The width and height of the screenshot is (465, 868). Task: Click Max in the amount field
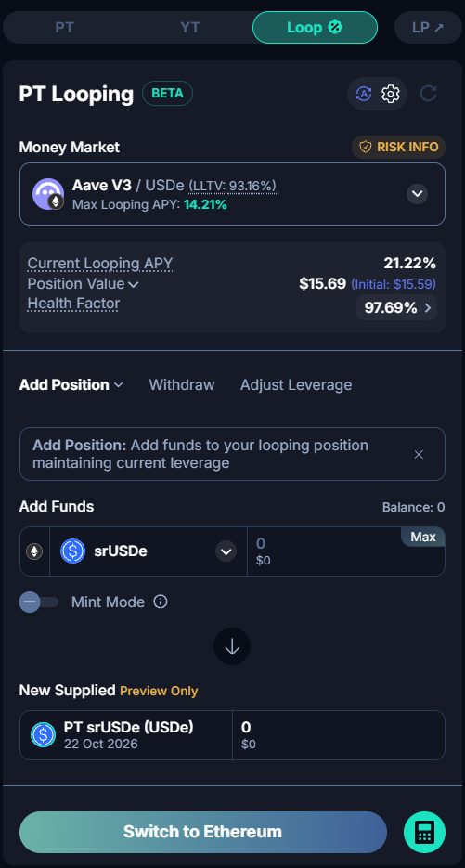point(423,537)
